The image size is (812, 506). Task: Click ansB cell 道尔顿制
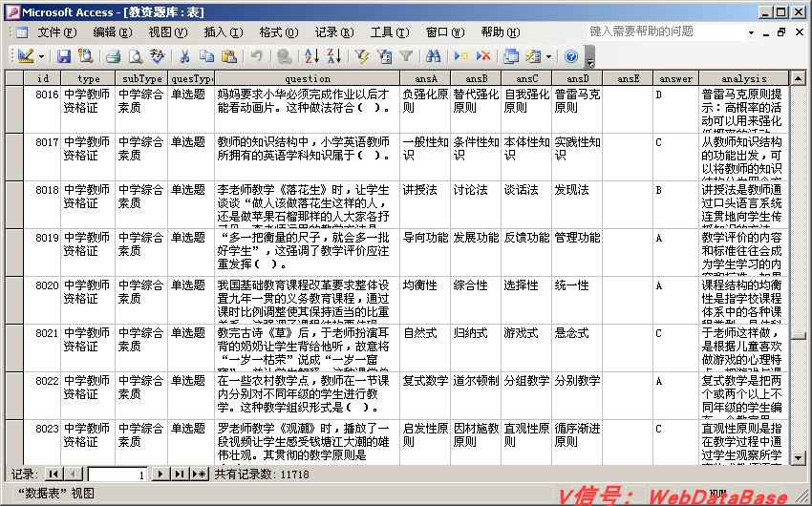[476, 395]
